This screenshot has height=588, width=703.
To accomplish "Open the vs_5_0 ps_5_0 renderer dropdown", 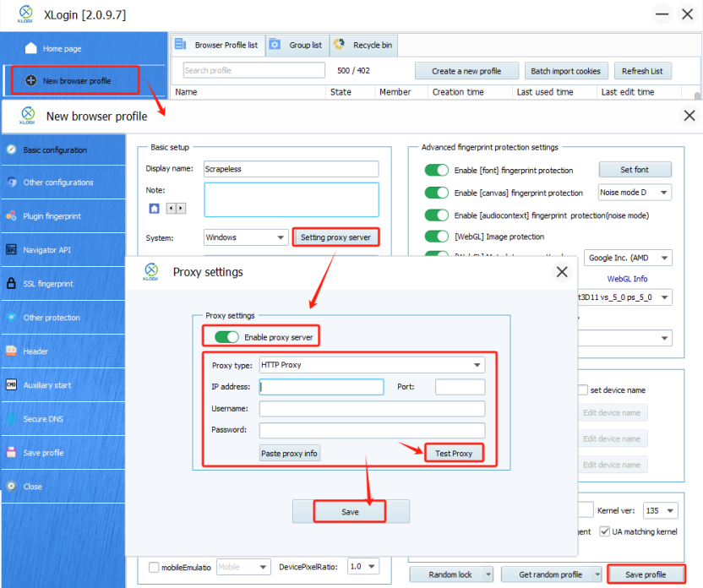I will [x=625, y=297].
